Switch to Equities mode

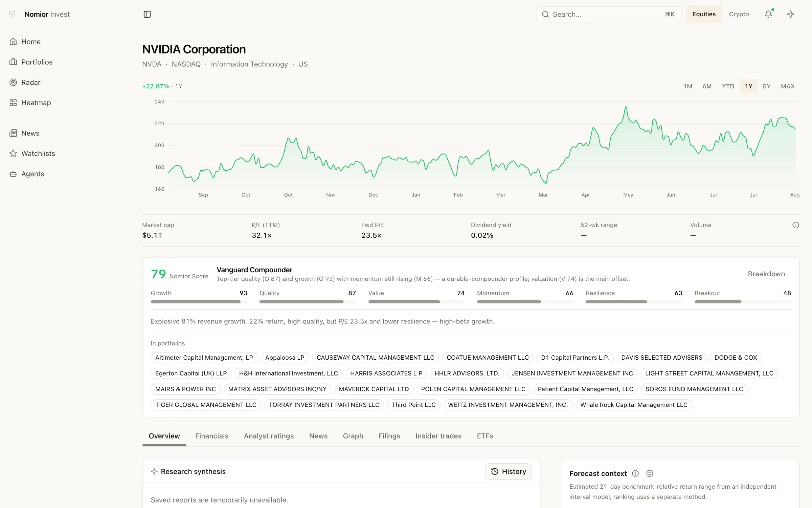click(704, 14)
